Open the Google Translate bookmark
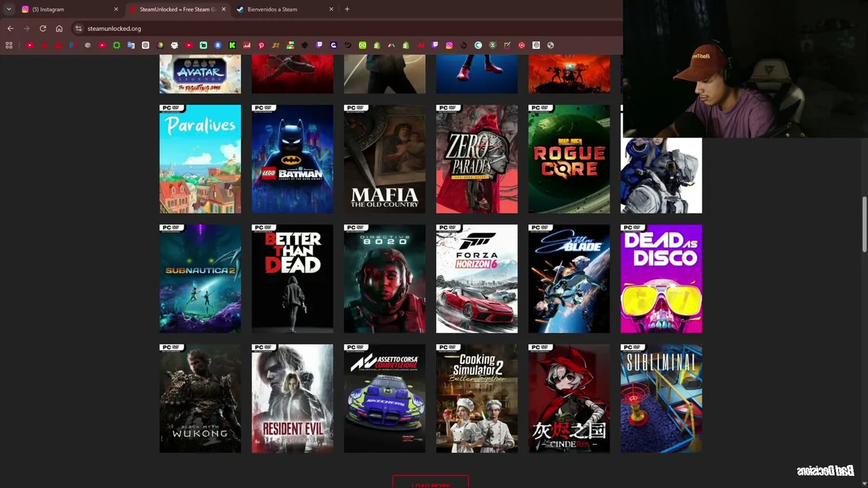 pyautogui.click(x=131, y=45)
